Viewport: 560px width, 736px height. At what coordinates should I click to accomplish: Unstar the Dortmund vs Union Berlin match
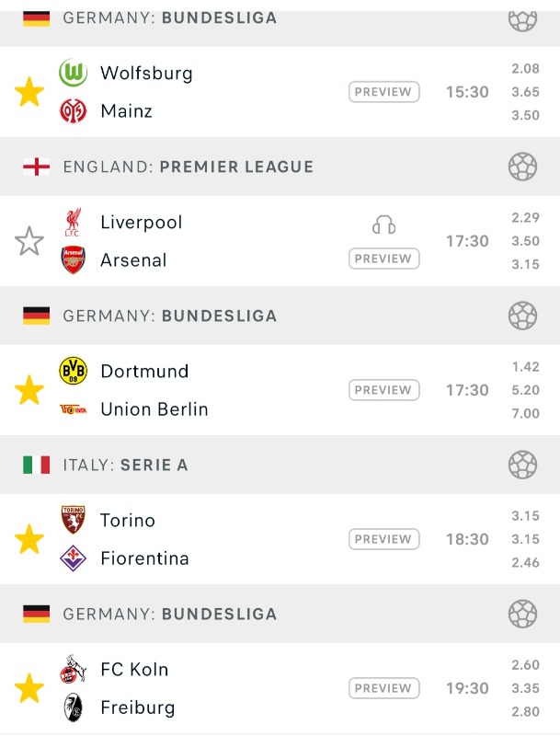(29, 390)
